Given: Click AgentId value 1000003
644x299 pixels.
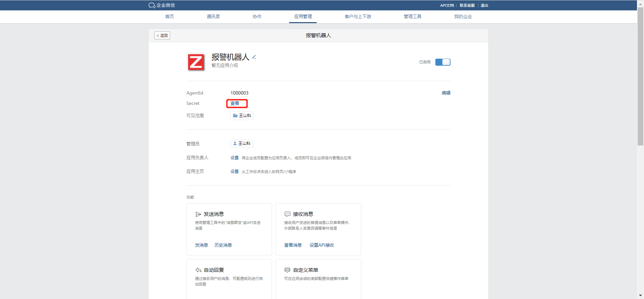Looking at the screenshot, I should 239,93.
